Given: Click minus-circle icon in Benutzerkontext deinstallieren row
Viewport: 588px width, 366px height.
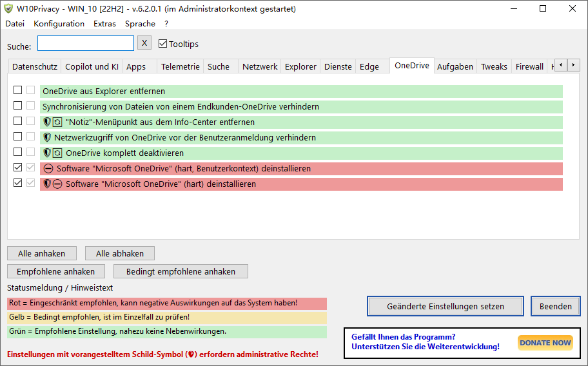Looking at the screenshot, I should [x=48, y=169].
